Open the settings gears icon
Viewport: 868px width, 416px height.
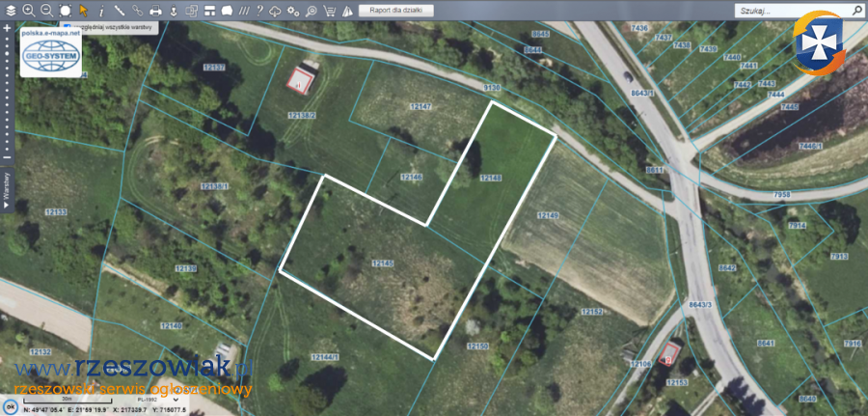coord(293,11)
